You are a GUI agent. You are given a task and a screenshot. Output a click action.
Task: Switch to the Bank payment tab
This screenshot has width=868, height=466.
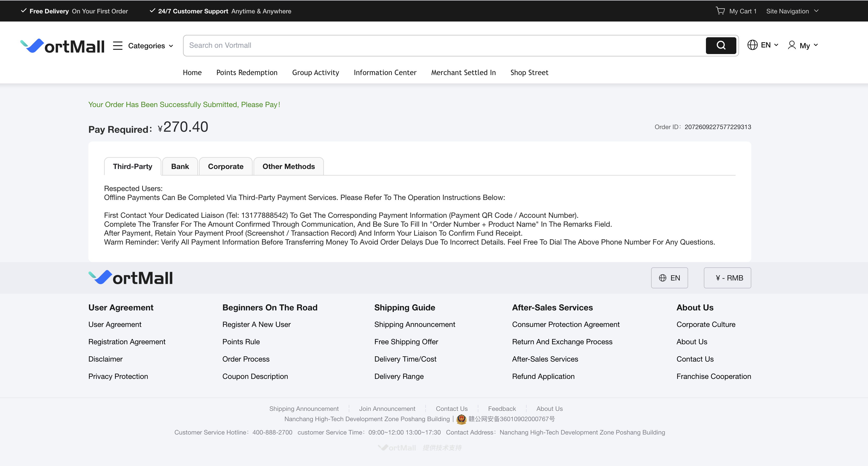point(180,166)
